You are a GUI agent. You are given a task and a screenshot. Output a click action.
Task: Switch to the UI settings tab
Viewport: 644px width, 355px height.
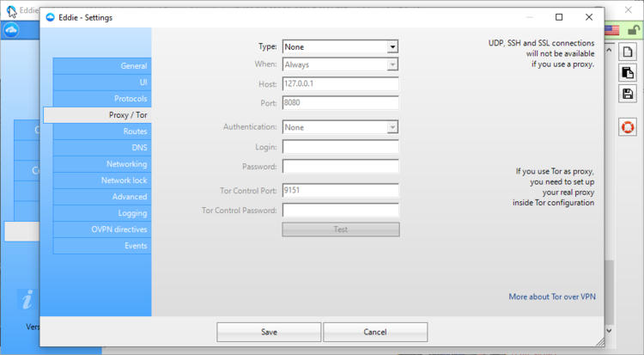(102, 83)
